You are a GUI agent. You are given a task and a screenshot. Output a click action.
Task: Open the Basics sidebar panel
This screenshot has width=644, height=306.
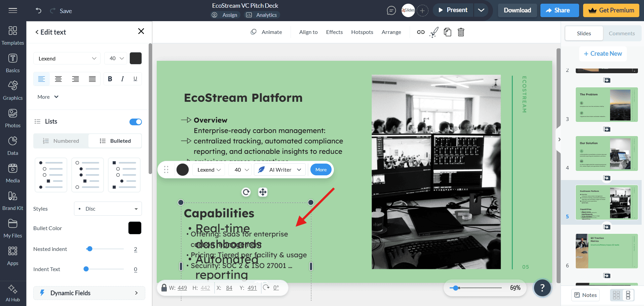click(13, 63)
